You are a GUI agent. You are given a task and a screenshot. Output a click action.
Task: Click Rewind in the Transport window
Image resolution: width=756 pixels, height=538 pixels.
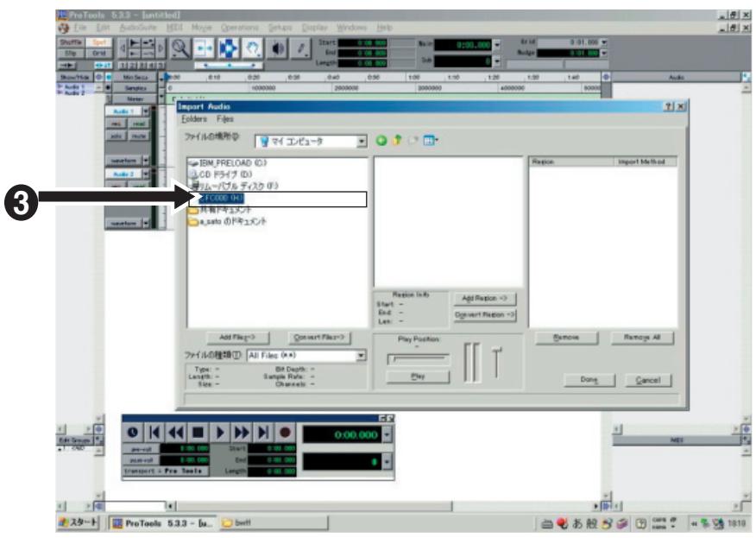(x=176, y=433)
